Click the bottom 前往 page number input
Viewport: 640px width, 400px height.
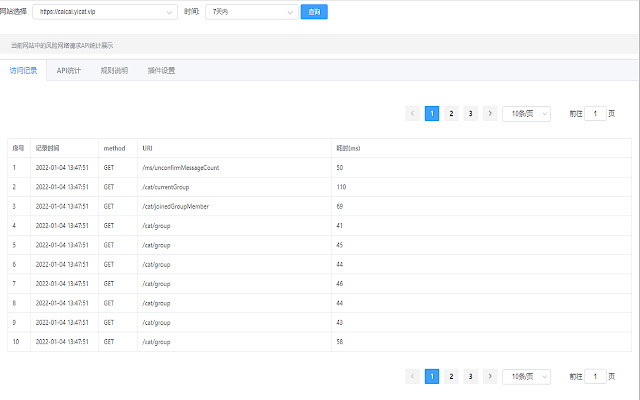[595, 376]
